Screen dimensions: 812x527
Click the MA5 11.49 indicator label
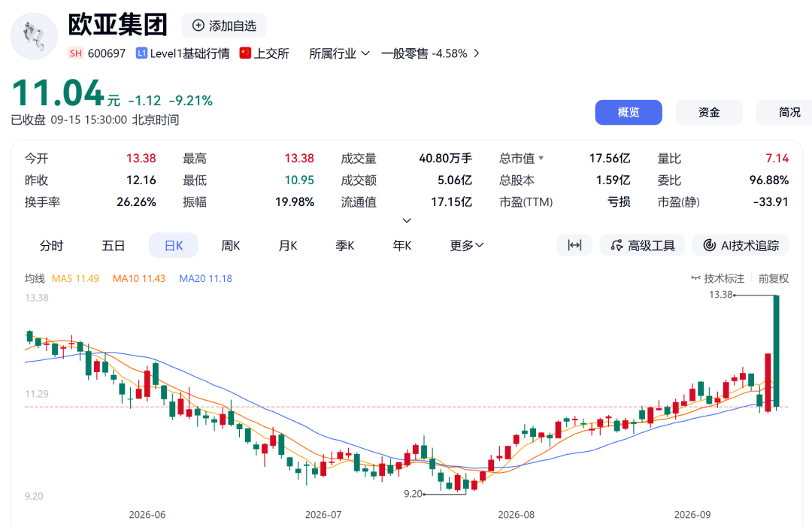(75, 278)
